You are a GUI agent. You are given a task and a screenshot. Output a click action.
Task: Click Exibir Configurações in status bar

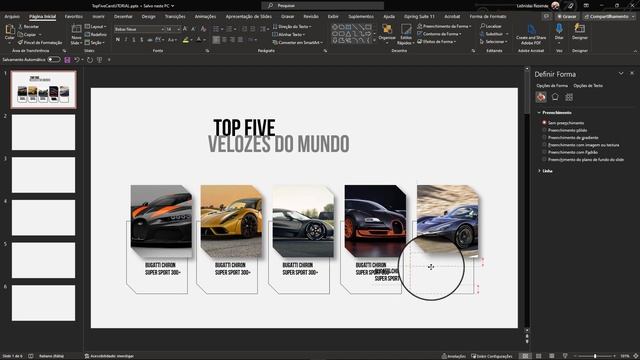pos(491,356)
